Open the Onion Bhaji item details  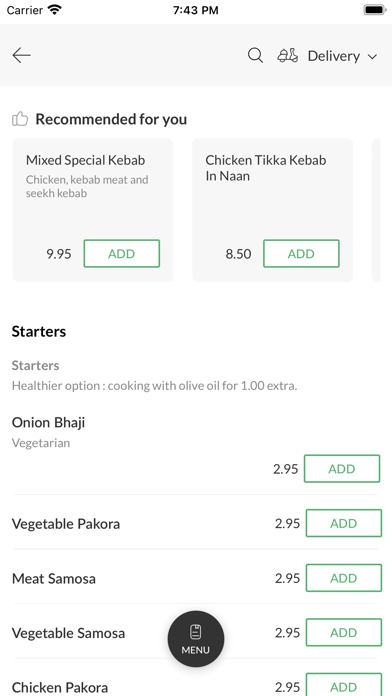tap(48, 422)
